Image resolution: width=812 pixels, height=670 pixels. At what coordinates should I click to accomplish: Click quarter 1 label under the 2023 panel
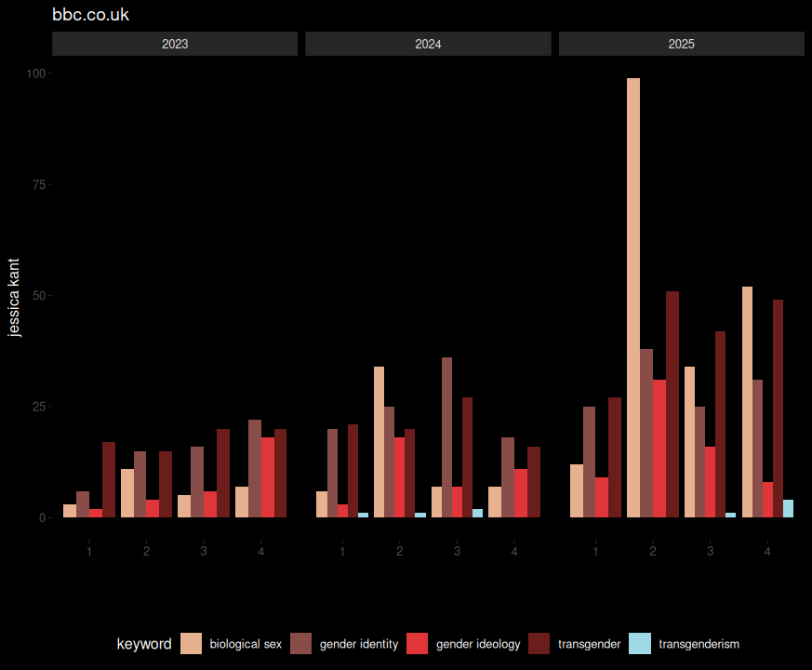(x=89, y=552)
